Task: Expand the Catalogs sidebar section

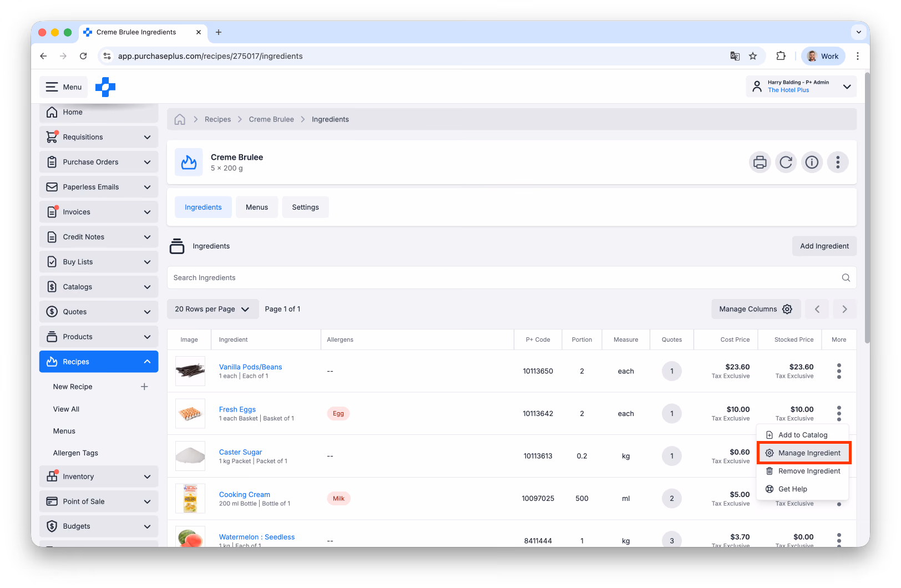Action: (x=99, y=287)
